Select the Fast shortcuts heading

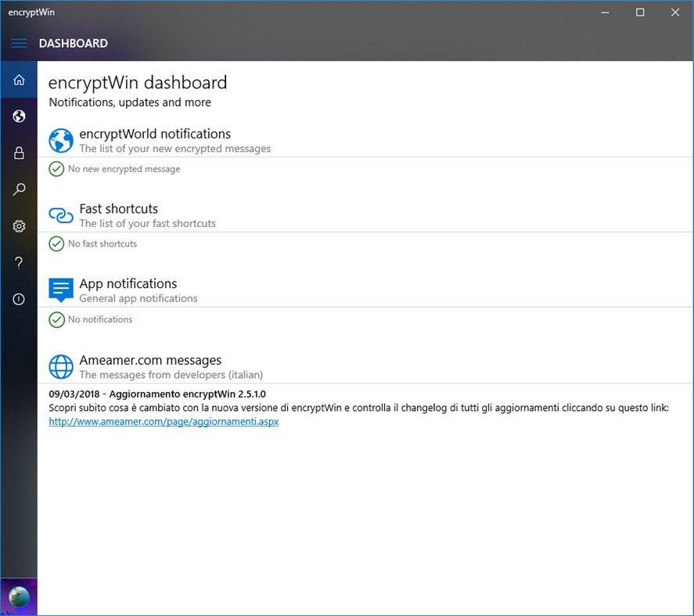click(x=119, y=208)
